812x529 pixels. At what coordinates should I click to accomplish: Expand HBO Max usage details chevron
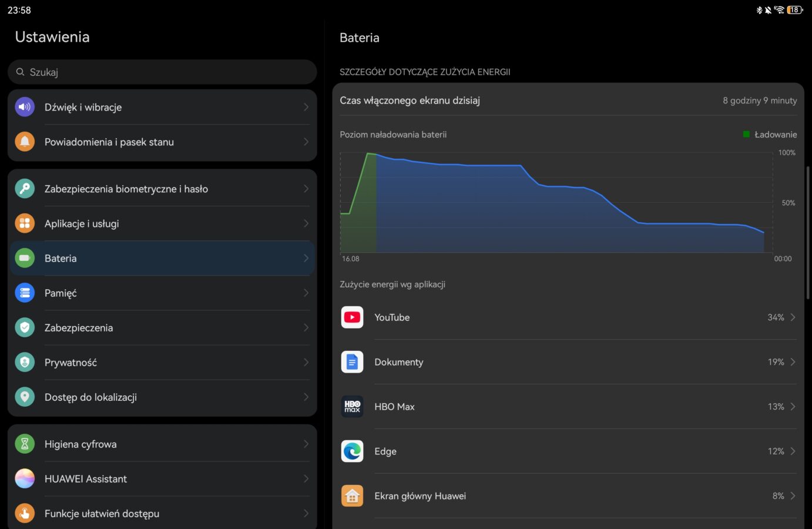(x=793, y=407)
